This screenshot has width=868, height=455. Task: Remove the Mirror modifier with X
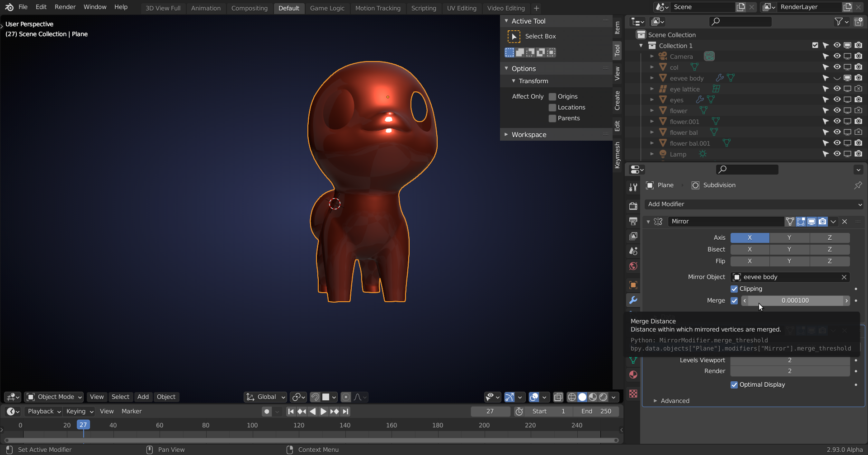(844, 222)
